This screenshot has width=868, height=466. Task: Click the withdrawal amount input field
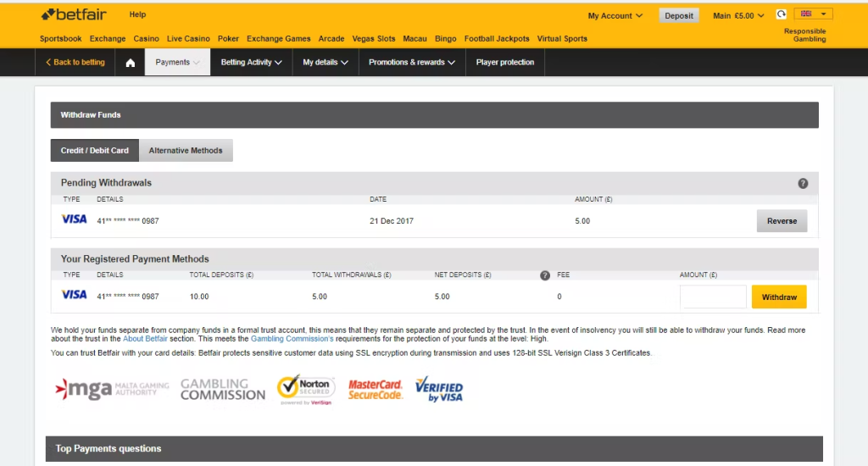click(713, 297)
